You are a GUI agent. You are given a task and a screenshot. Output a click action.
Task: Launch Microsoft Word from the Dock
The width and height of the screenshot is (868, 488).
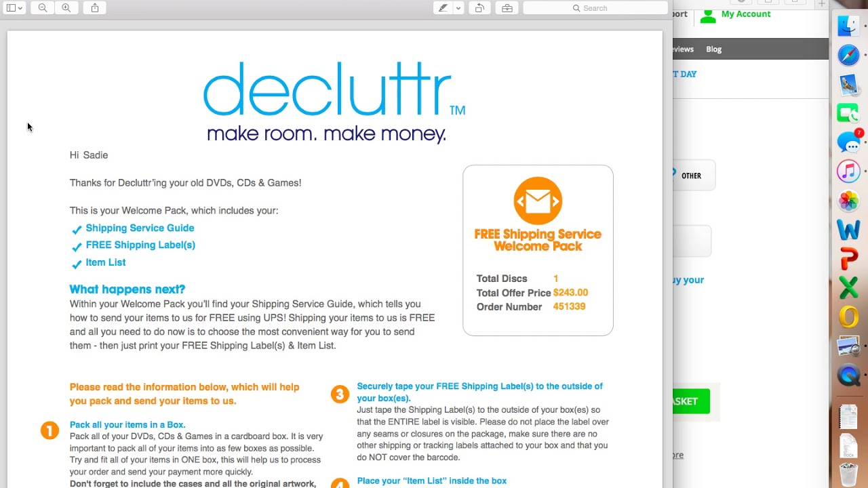[848, 230]
